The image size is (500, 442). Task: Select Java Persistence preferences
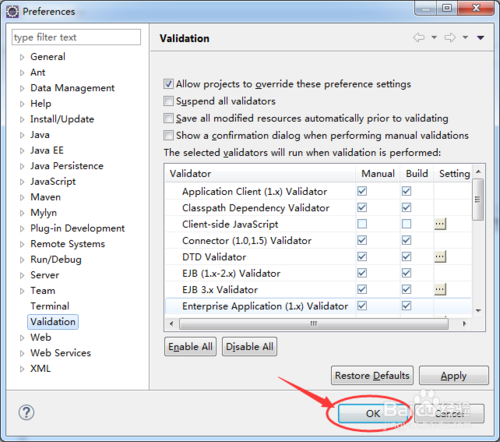[x=67, y=166]
